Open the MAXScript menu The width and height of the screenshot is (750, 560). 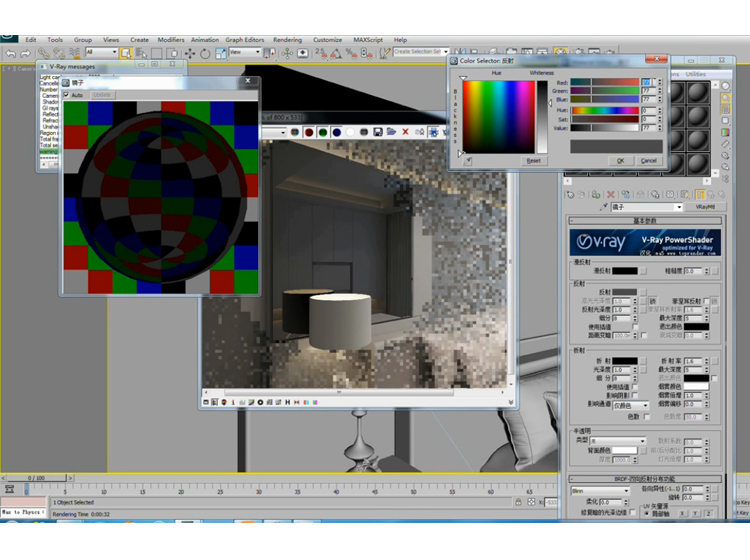point(368,40)
